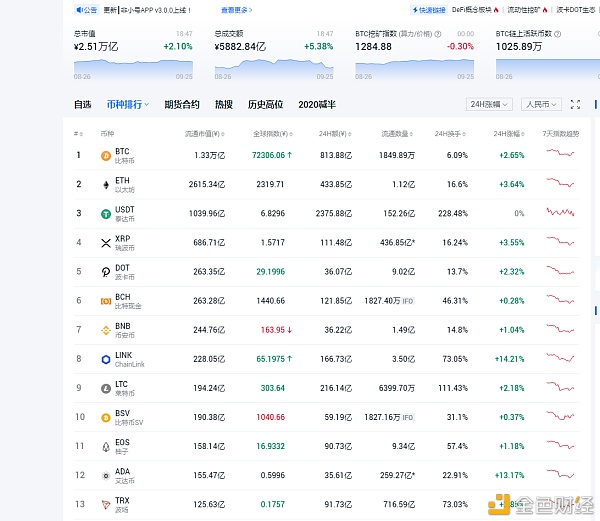The image size is (600, 521).
Task: Click USDT 24H volume 2375.88亿
Action: tap(334, 213)
